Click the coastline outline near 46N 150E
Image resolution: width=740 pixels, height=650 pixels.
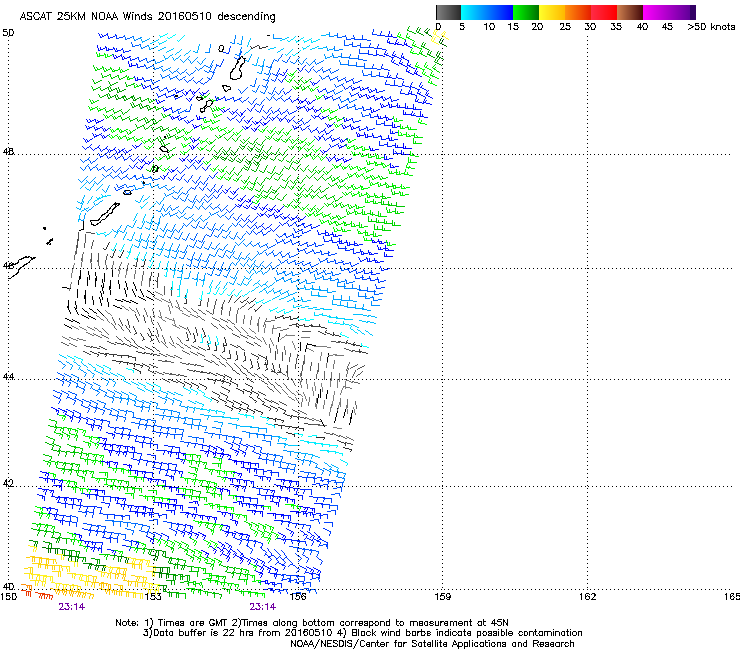[21, 267]
